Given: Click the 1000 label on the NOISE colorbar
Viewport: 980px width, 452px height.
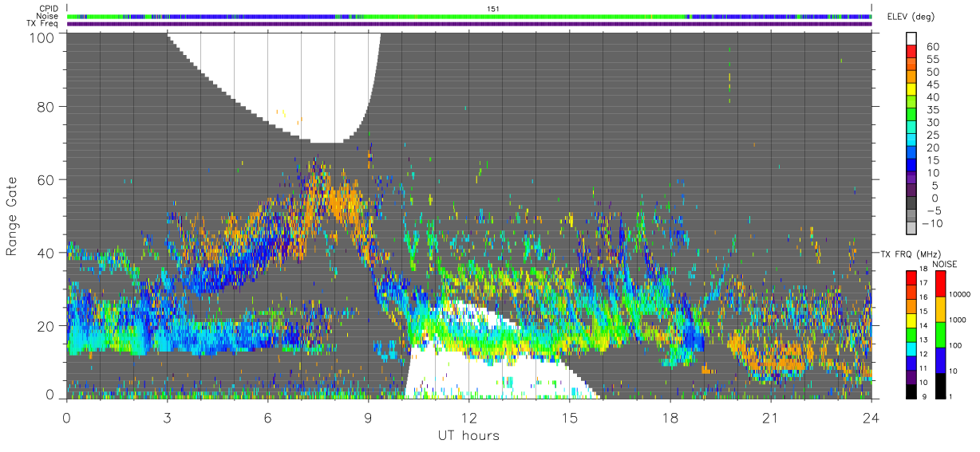Looking at the screenshot, I should click(958, 321).
